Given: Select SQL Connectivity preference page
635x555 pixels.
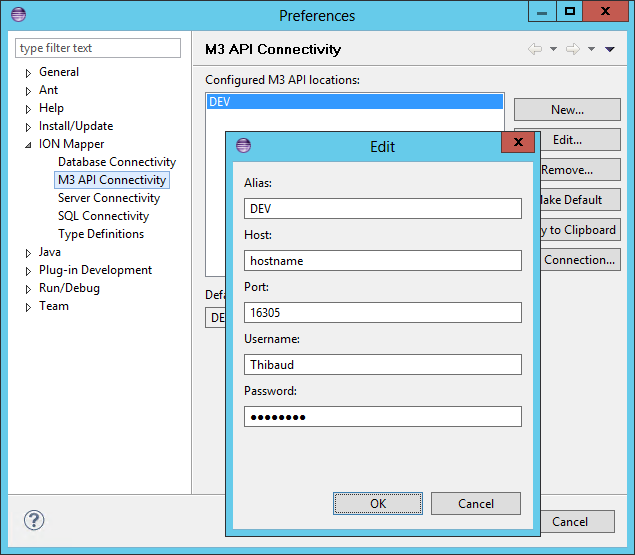Looking at the screenshot, I should 103,216.
